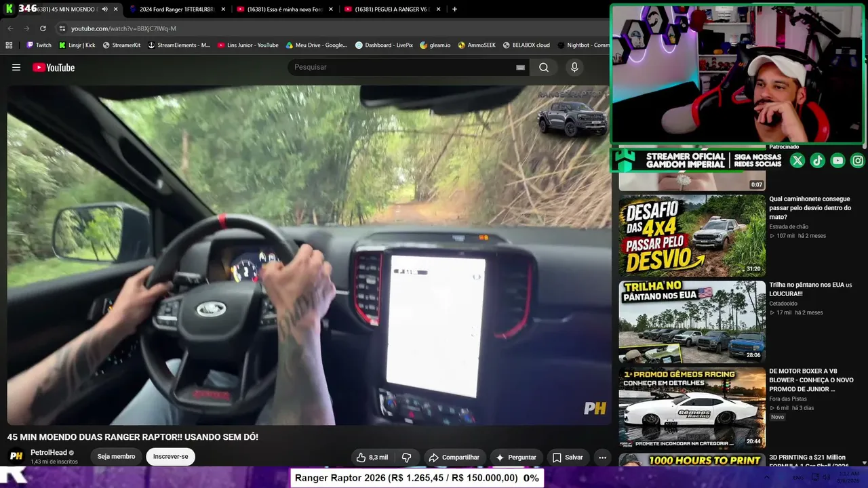Viewport: 868px width, 488px height.
Task: Close the Essa é minha nova Ford tab
Action: [331, 9]
